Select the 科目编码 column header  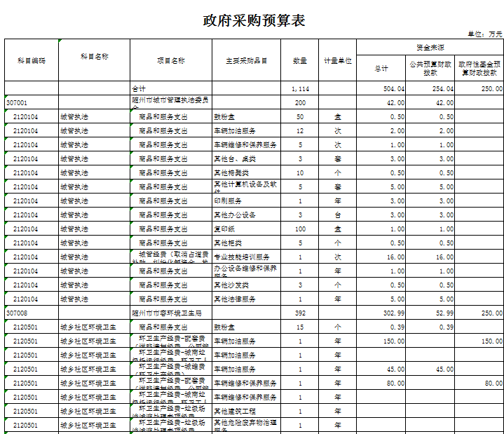32,60
